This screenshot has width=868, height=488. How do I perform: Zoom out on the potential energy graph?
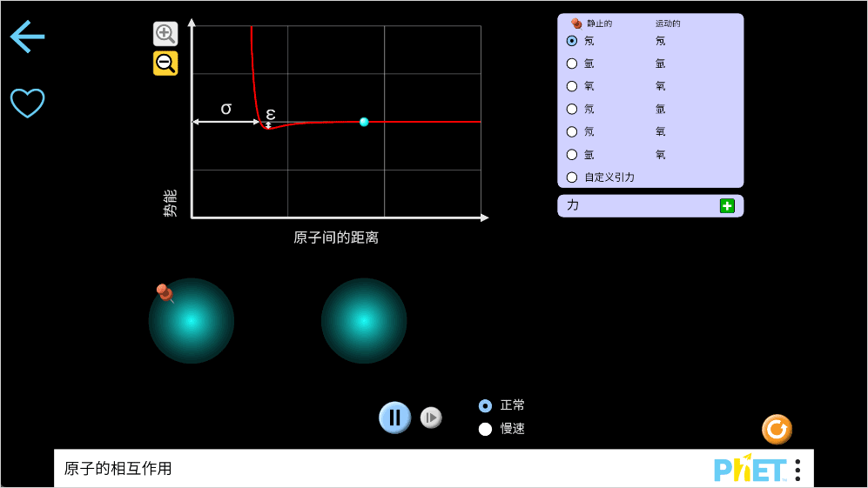pyautogui.click(x=165, y=64)
